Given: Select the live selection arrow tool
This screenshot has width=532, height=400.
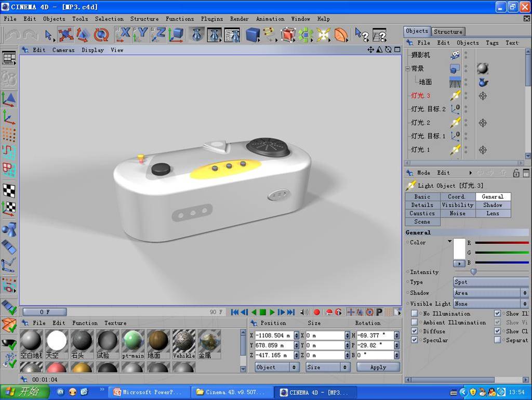Looking at the screenshot, I should (48, 35).
